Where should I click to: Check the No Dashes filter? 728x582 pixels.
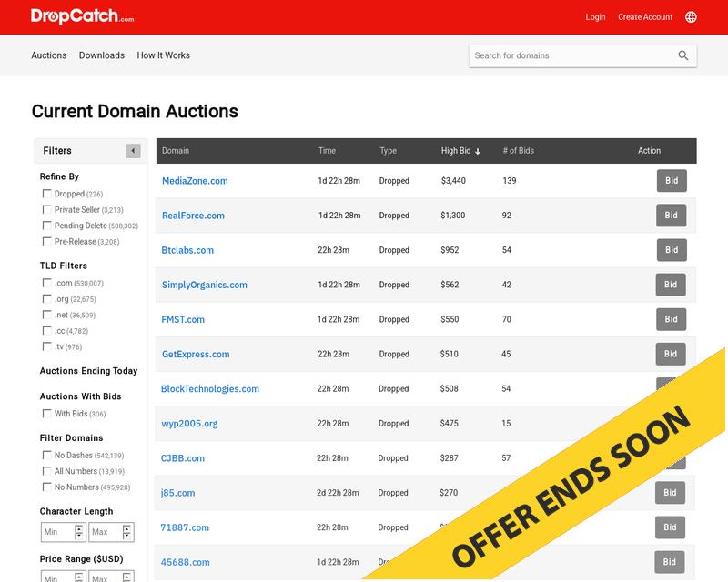(47, 456)
